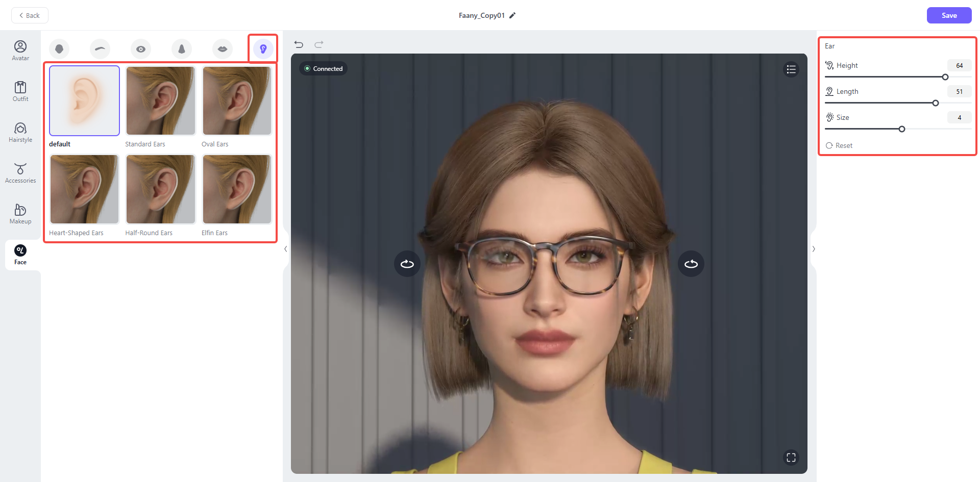Reset ear settings

tap(839, 145)
